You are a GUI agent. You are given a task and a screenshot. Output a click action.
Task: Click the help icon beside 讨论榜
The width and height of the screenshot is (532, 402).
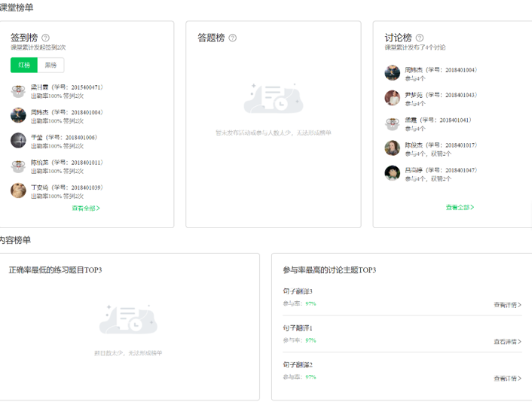point(420,38)
